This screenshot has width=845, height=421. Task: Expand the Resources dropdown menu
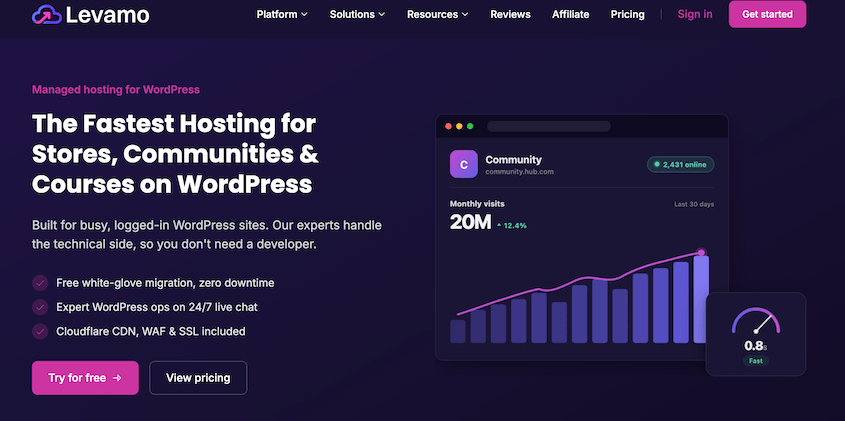click(438, 15)
